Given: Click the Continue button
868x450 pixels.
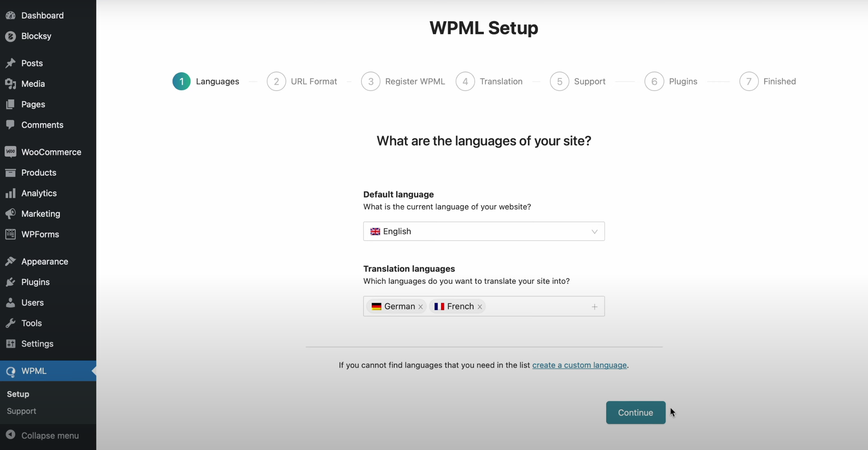Looking at the screenshot, I should coord(635,412).
